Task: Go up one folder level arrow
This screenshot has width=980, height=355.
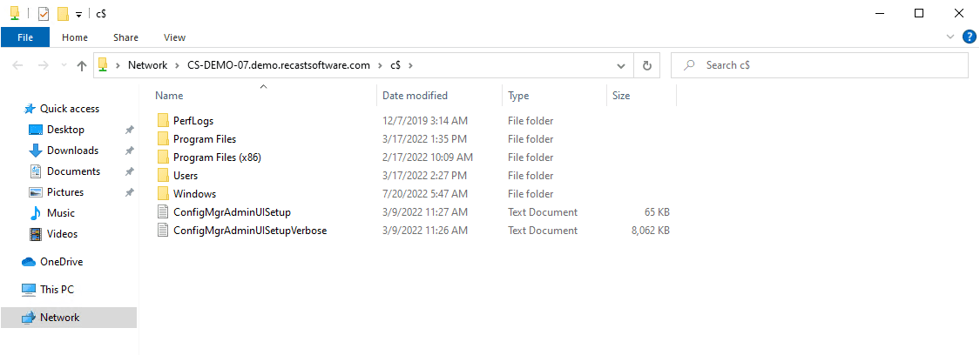Action: (81, 65)
